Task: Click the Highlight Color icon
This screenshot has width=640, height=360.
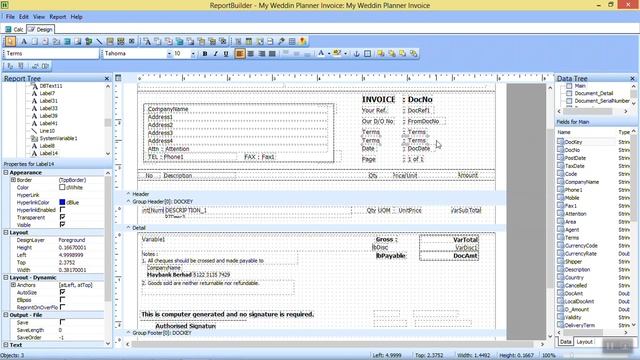Action: coord(337,53)
